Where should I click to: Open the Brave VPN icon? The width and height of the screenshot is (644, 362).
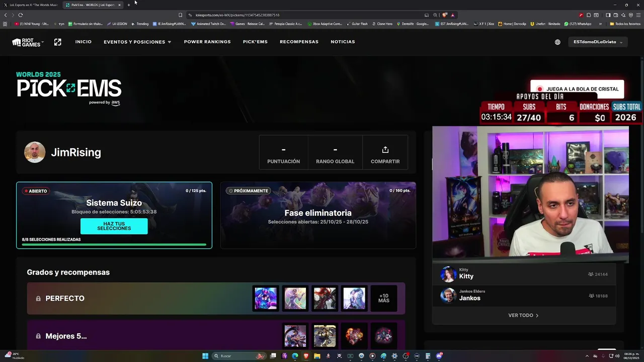(630, 15)
